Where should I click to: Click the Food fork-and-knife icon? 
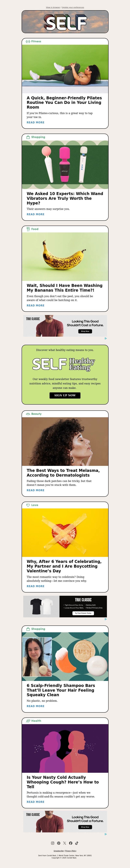tap(28, 229)
